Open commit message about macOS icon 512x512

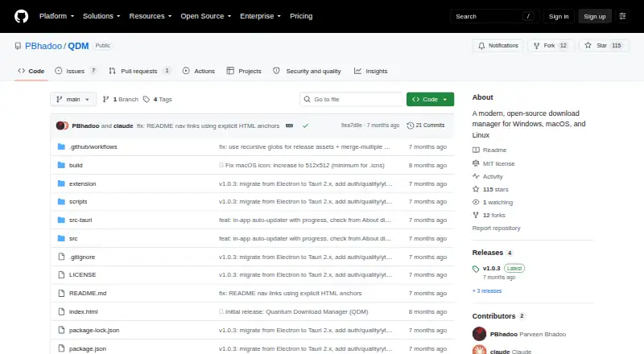click(304, 165)
